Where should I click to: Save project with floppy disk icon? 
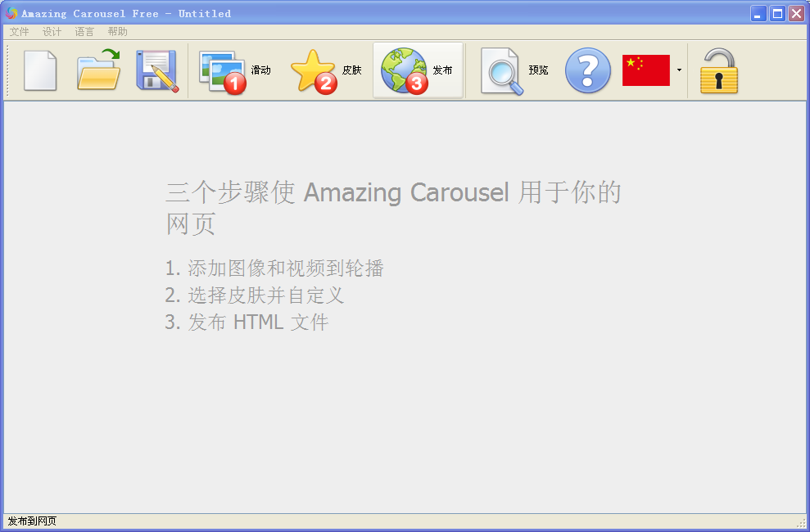click(157, 70)
